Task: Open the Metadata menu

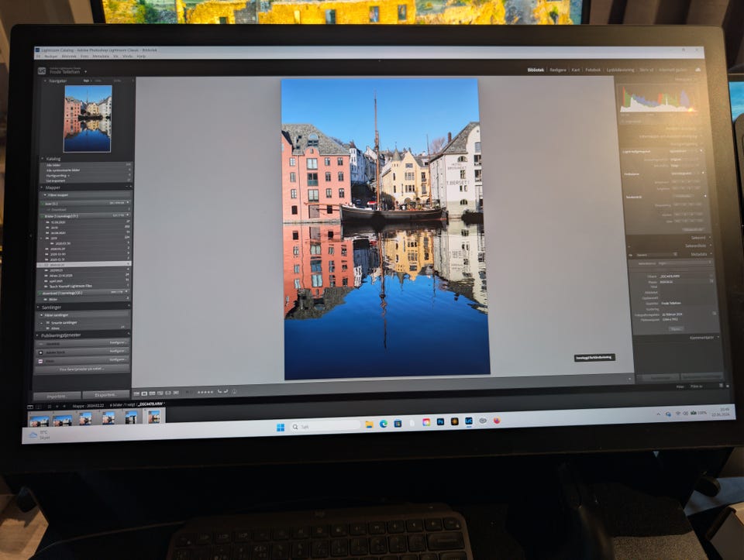Action: pos(101,56)
